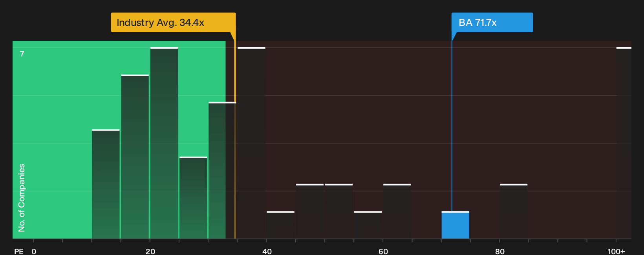Select the tallest green bar at PE 20-25
The height and width of the screenshot is (255, 644).
[x=164, y=143]
